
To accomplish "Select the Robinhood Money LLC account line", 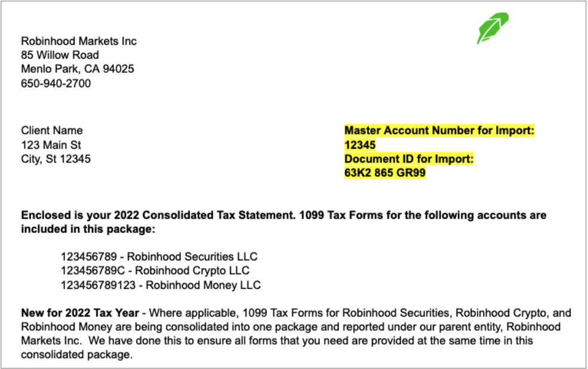I will (x=161, y=285).
